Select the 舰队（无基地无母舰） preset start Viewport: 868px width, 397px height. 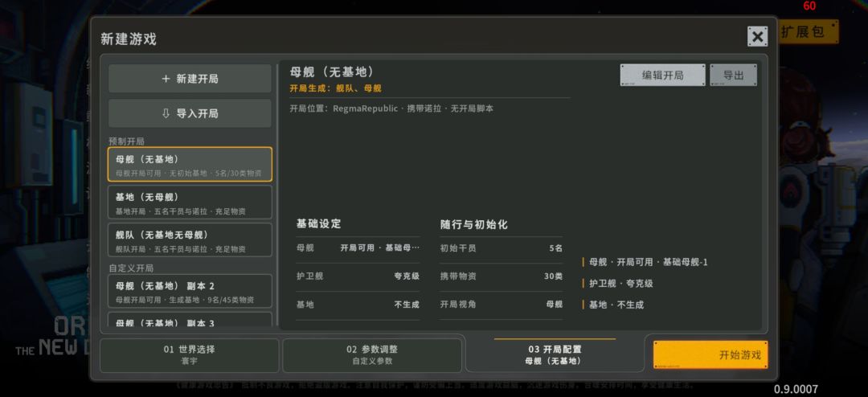[190, 239]
